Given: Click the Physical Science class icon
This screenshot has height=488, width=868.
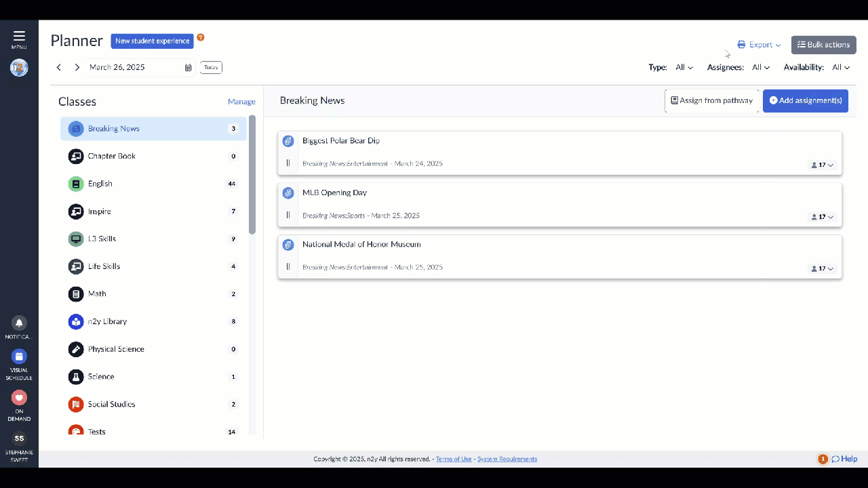Looking at the screenshot, I should [76, 349].
